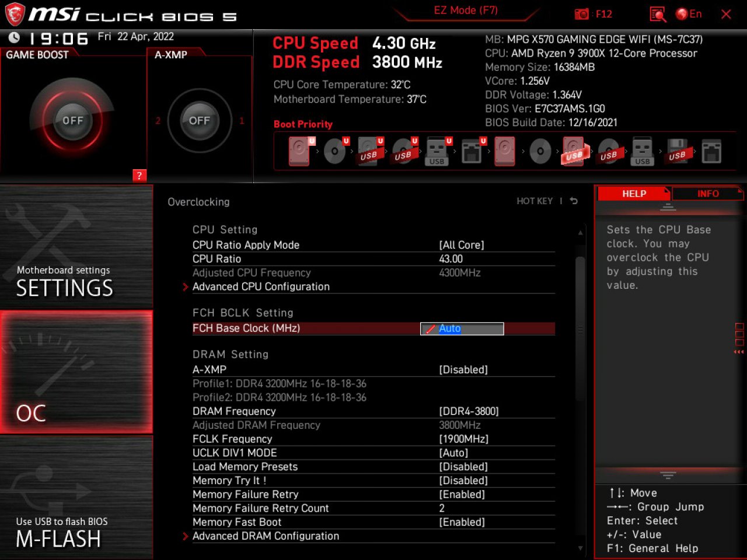
Task: Go back with the arrow beside HOT KEY
Action: (x=574, y=201)
